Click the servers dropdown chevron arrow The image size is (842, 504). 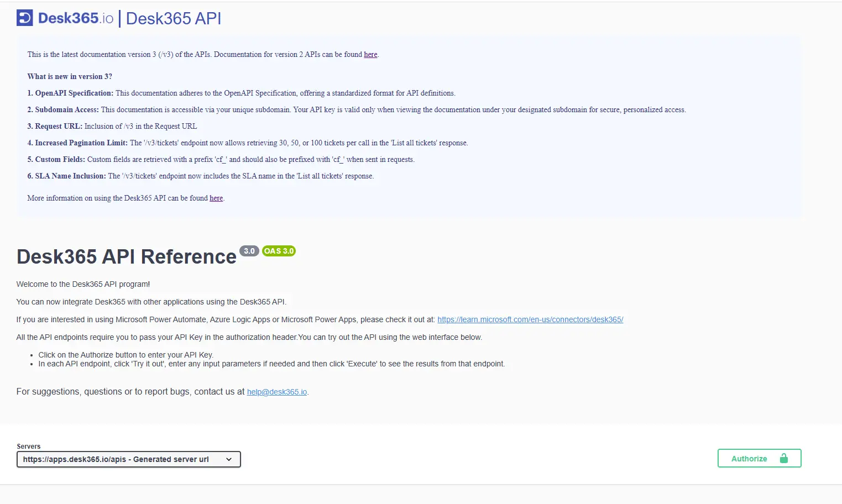click(229, 459)
